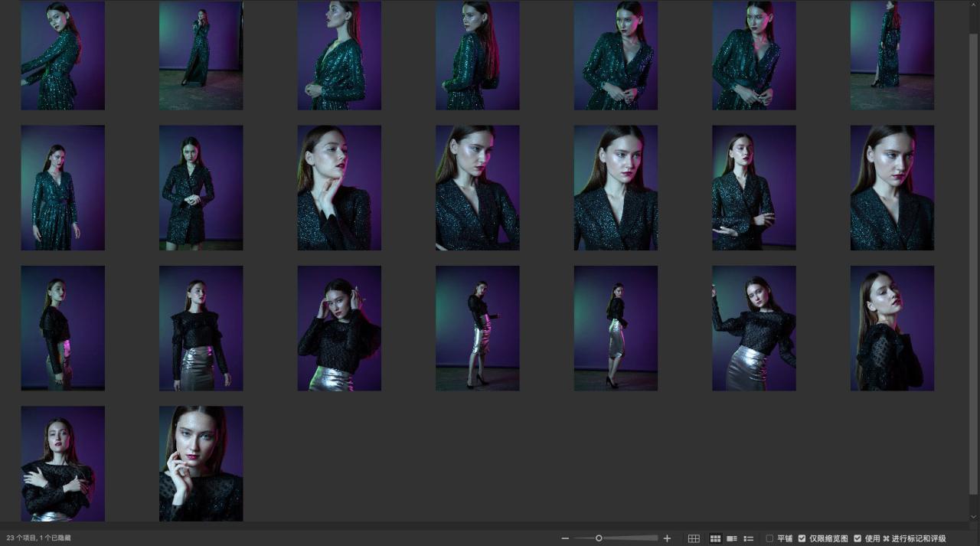This screenshot has width=980, height=546.
Task: Select the full-length green dress photo, second thumbnail
Action: coord(201,55)
